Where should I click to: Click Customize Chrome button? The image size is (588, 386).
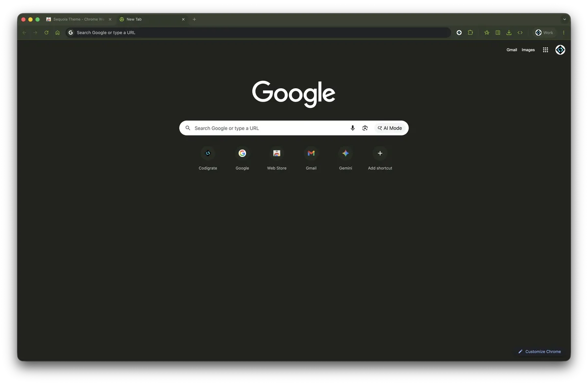(x=539, y=352)
